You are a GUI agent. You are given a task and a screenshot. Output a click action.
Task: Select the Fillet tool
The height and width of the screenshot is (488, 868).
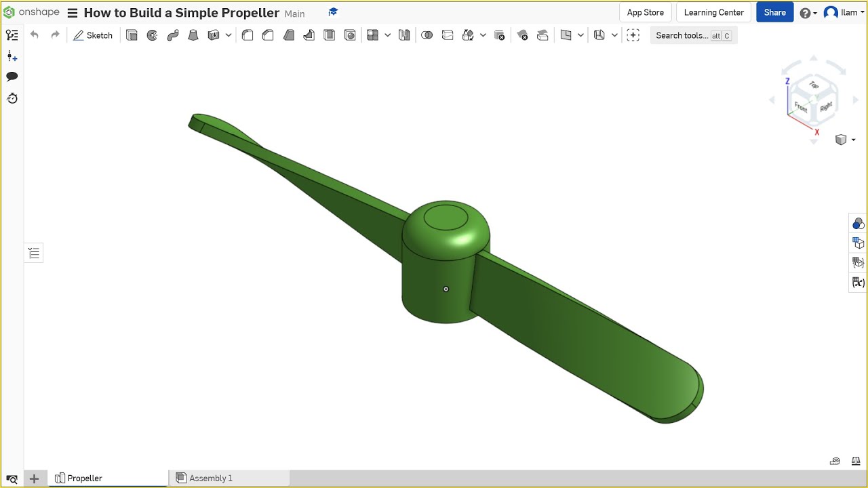click(248, 35)
